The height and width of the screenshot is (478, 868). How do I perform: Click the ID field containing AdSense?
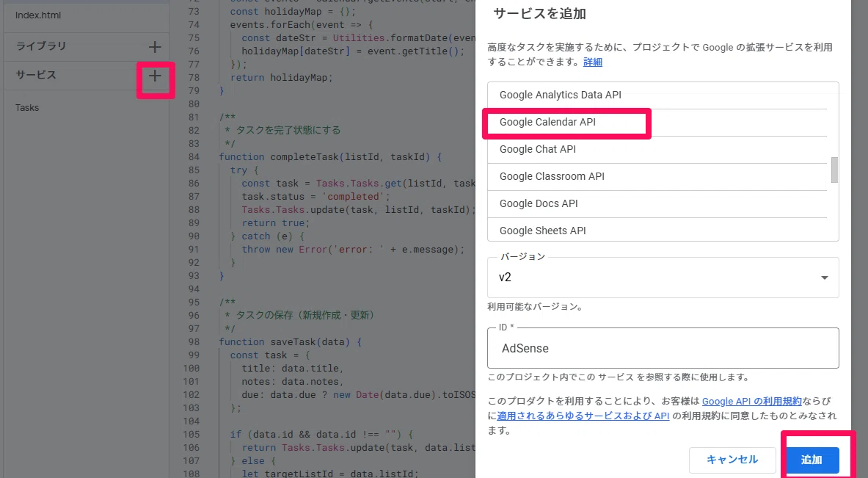(663, 348)
